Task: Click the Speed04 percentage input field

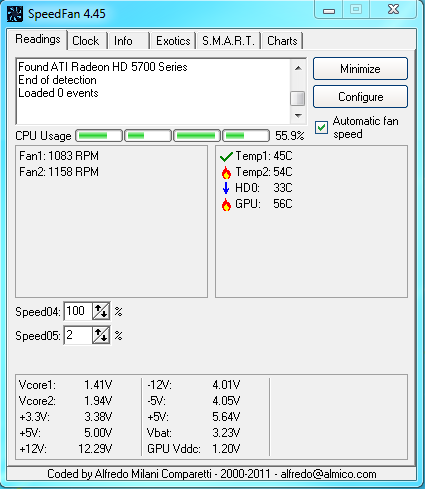Action: (x=78, y=311)
